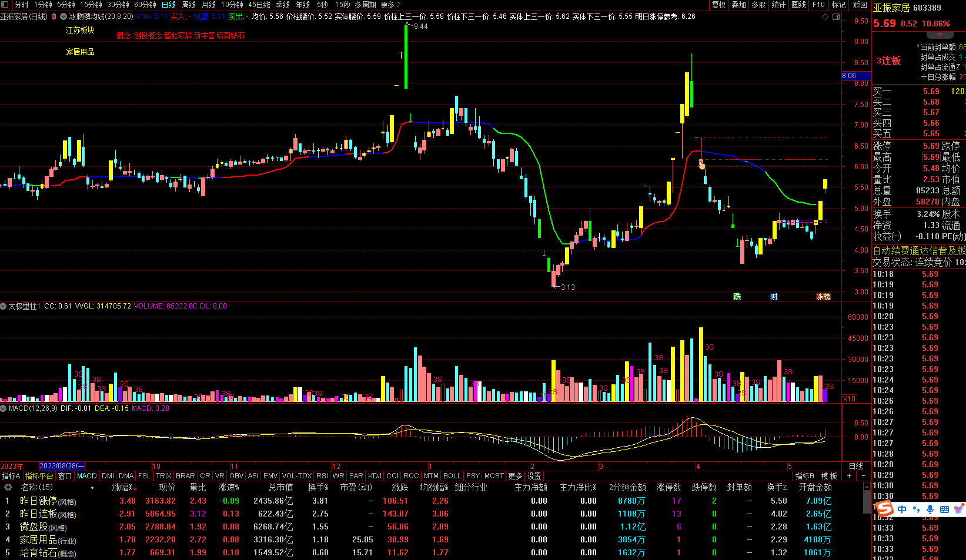The width and height of the screenshot is (966, 560).
Task: Open the 指标平台 tab
Action: tap(39, 476)
